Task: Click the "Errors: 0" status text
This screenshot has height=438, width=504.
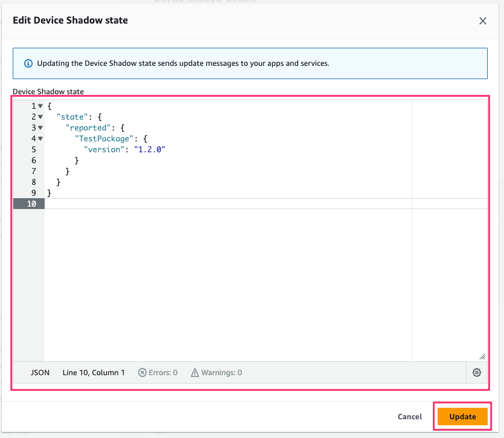Action: pyautogui.click(x=163, y=373)
